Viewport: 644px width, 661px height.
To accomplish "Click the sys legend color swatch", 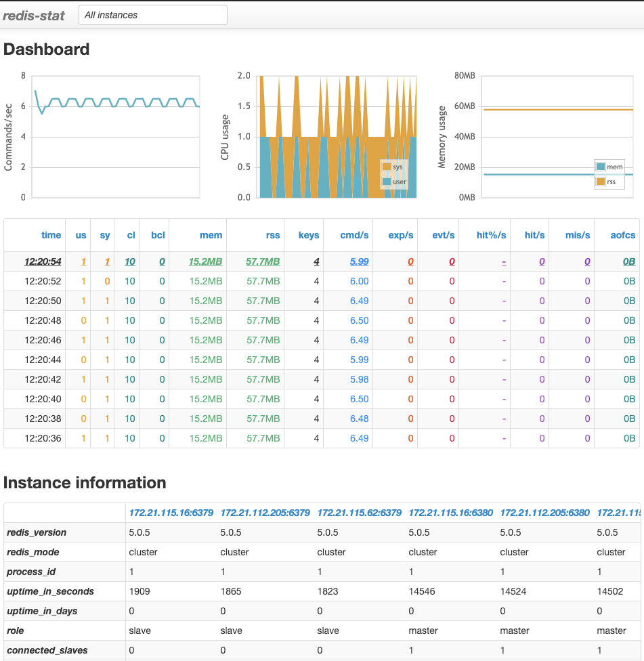I will [387, 167].
